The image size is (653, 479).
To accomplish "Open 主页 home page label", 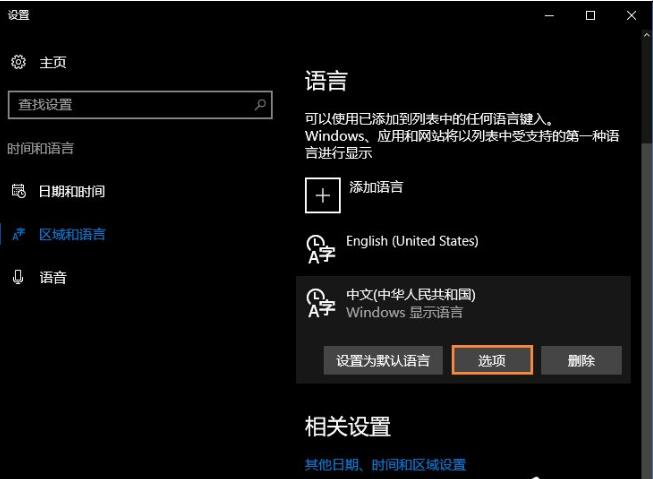I will point(53,62).
